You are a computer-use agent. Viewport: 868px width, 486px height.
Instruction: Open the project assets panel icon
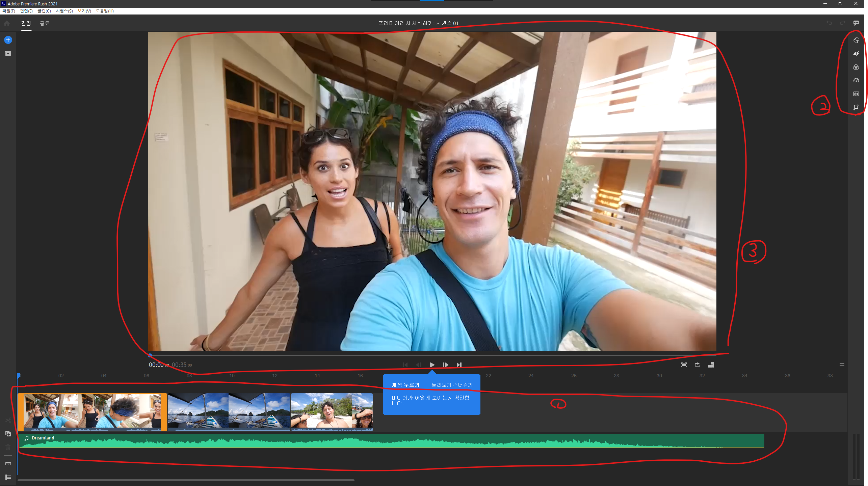(x=8, y=53)
